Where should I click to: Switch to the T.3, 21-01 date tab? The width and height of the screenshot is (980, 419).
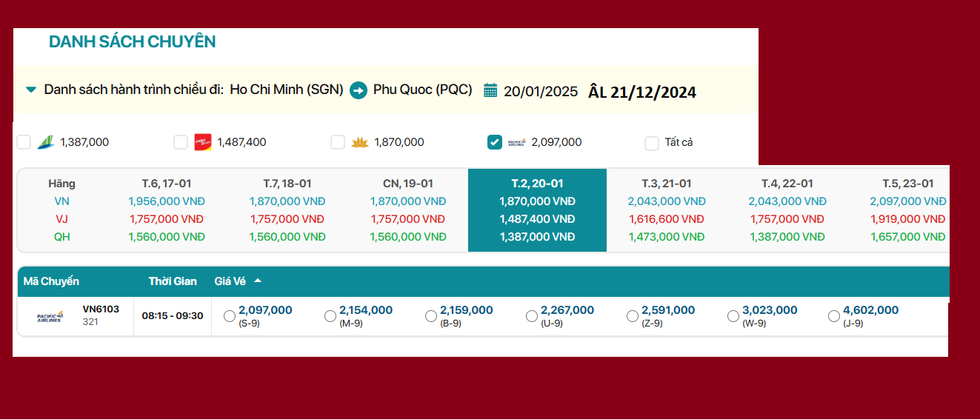667,184
